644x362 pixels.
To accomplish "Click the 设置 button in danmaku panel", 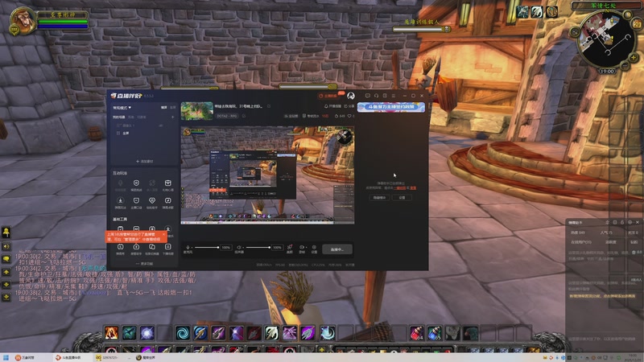I will [402, 197].
